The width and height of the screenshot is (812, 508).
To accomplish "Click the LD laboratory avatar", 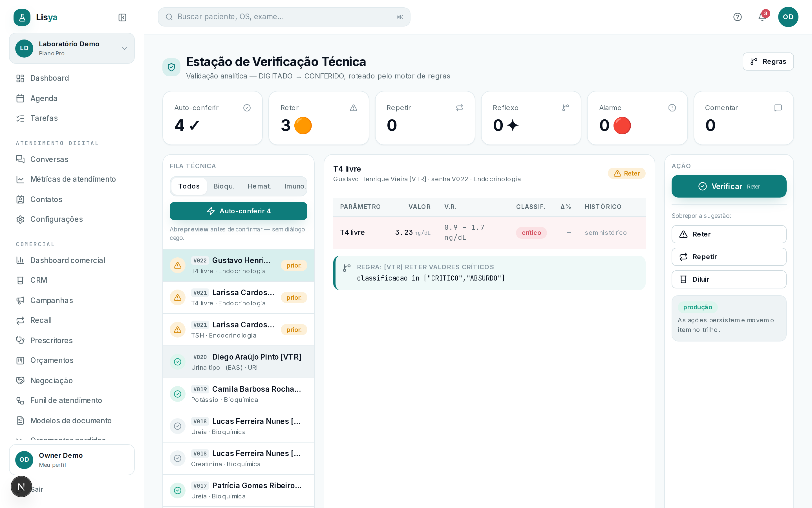I will pyautogui.click(x=24, y=48).
